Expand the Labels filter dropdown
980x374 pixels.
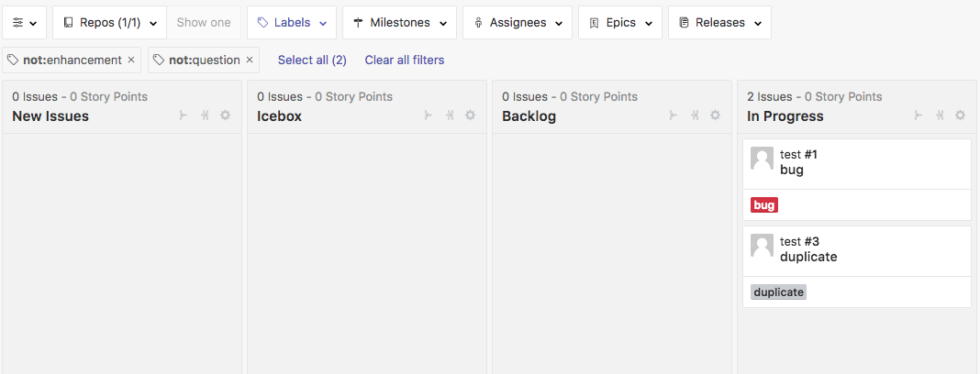292,23
